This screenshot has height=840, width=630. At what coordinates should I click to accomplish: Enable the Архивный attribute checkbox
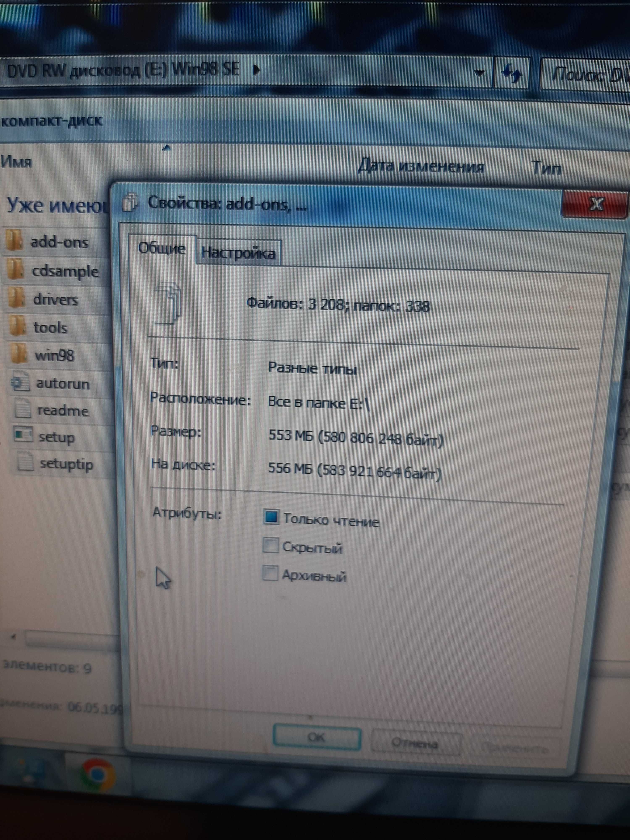coord(270,574)
